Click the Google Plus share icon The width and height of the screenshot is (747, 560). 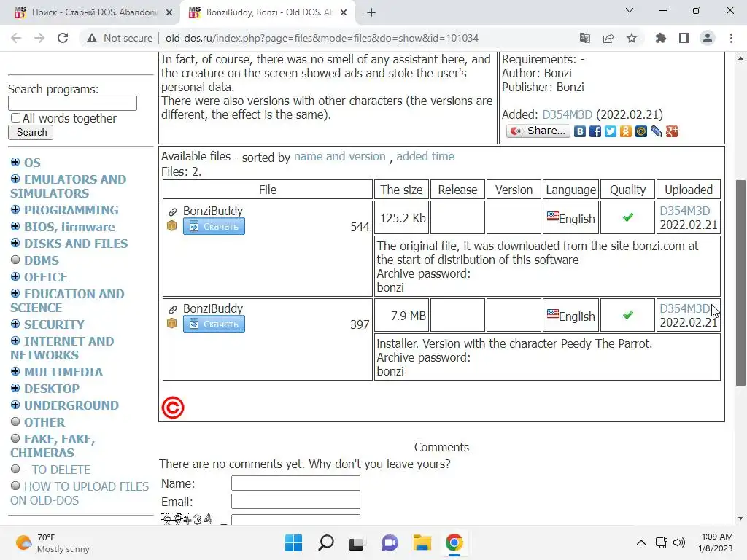click(x=672, y=131)
